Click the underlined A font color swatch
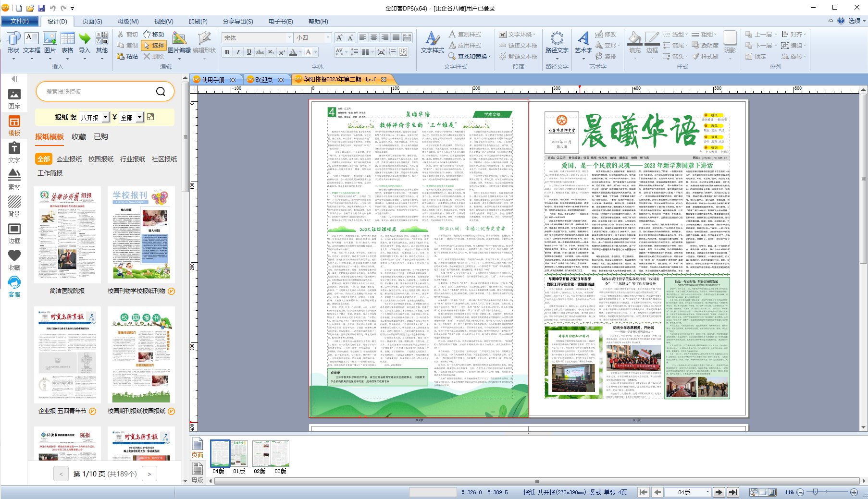The image size is (868, 499). [x=293, y=52]
